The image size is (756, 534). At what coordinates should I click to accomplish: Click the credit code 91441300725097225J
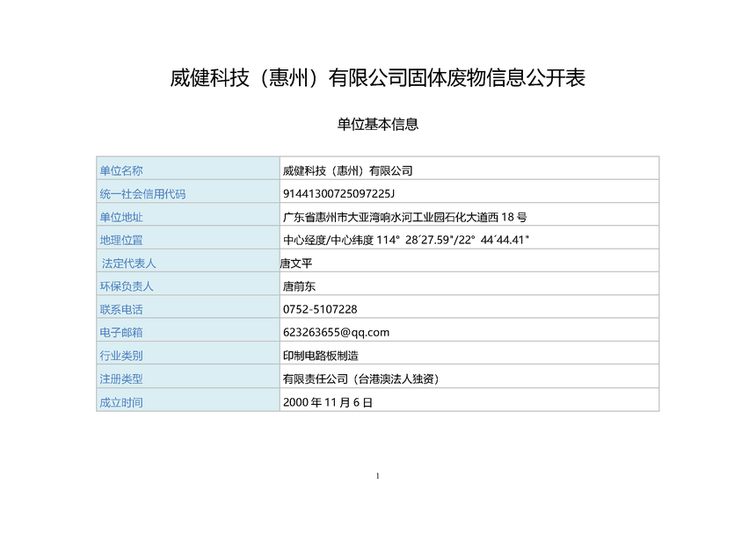click(x=339, y=194)
